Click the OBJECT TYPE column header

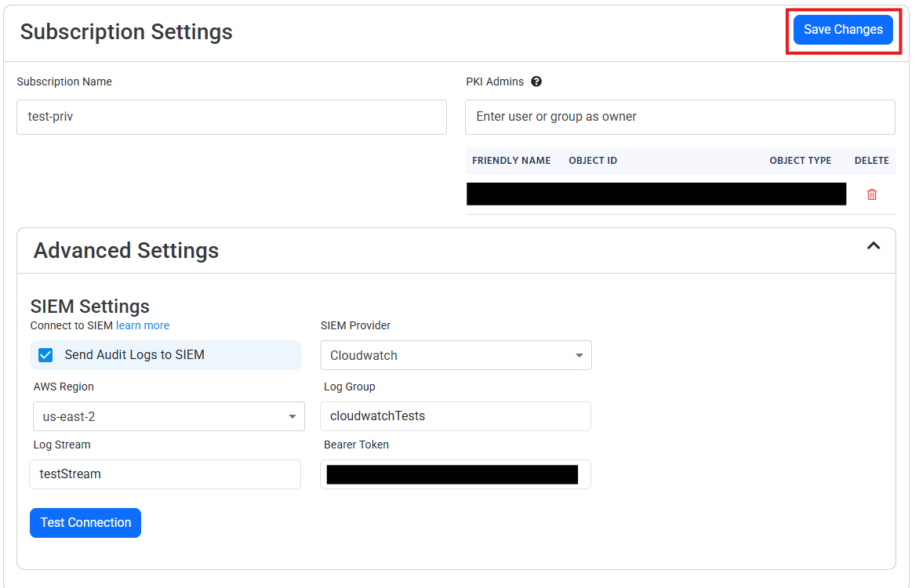click(x=800, y=160)
